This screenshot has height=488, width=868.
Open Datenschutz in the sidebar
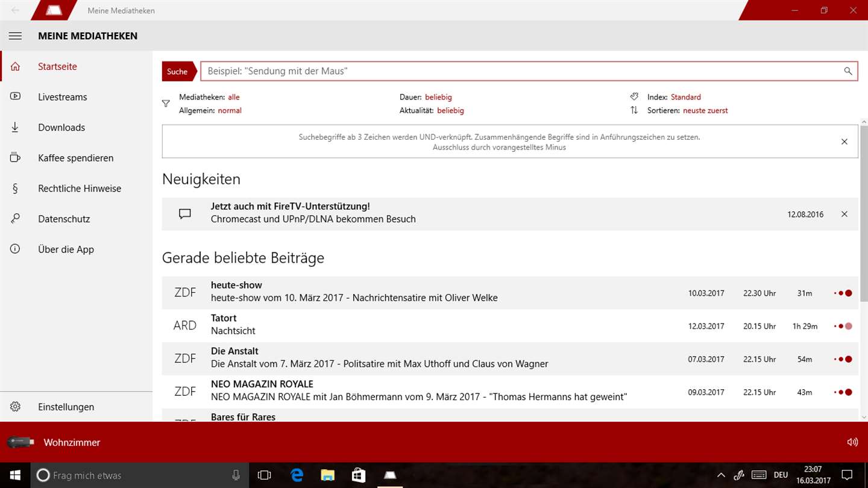coord(77,219)
